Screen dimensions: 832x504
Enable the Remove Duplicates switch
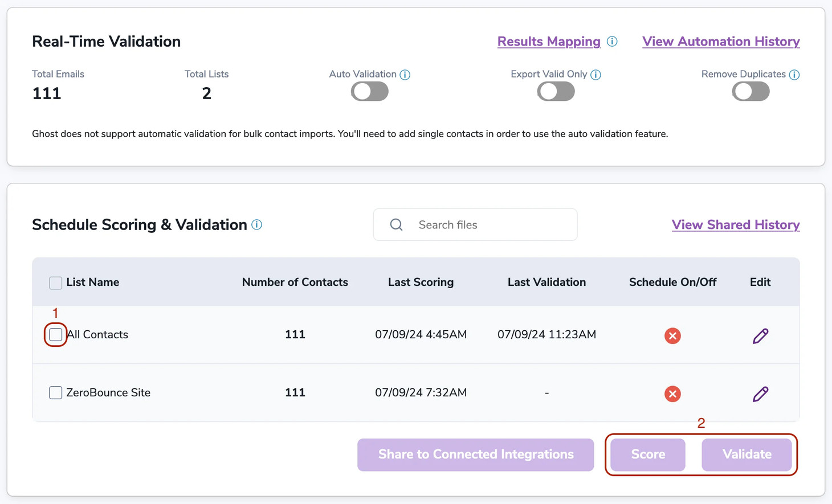[751, 91]
